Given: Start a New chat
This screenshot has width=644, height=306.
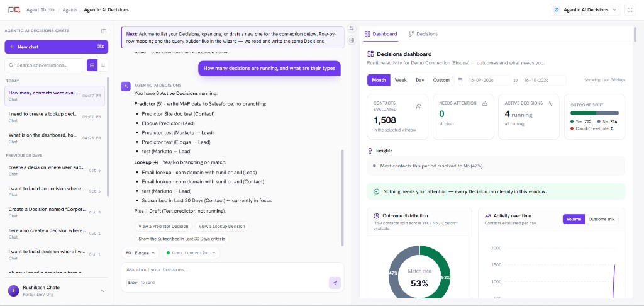Looking at the screenshot, I should tap(56, 47).
